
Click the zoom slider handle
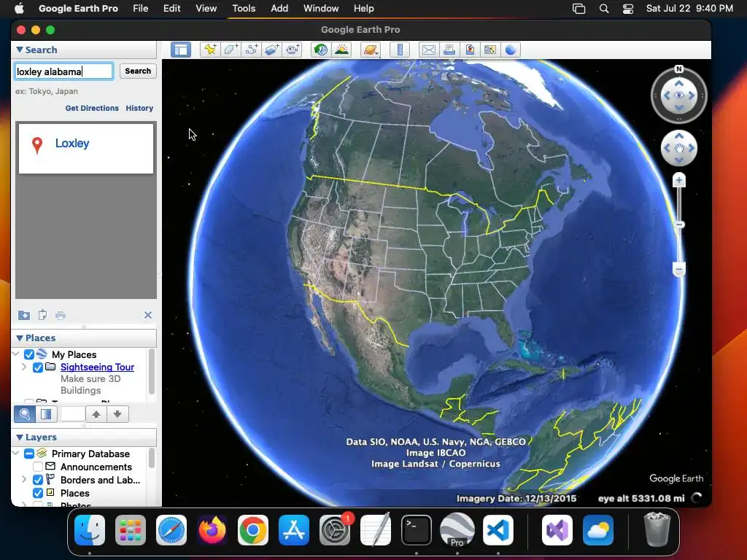[680, 225]
